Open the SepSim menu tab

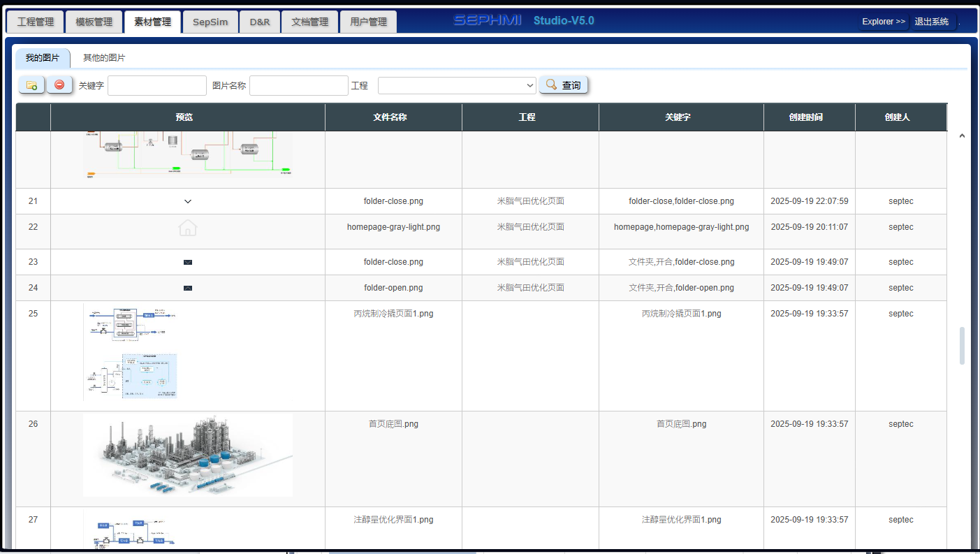click(210, 22)
